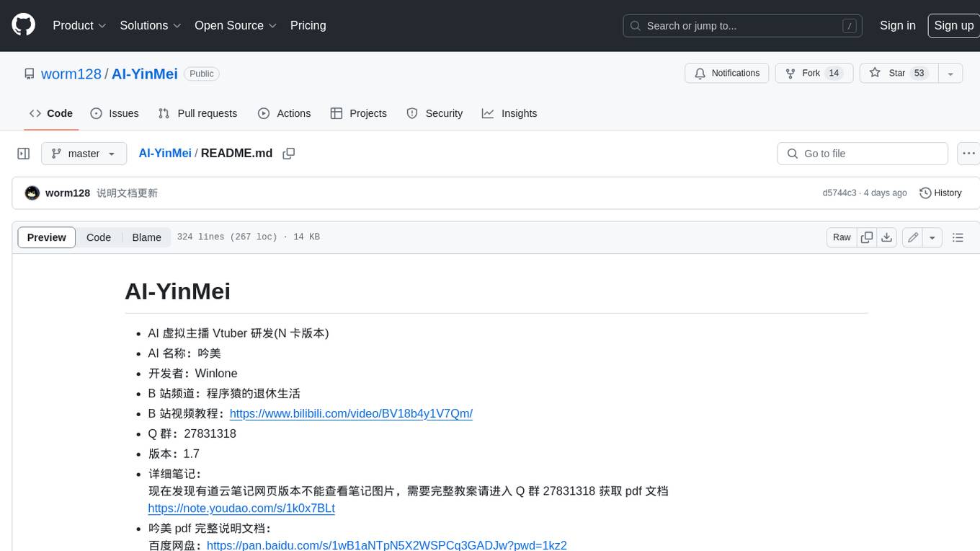Focus the Go to file search box

[x=863, y=154]
